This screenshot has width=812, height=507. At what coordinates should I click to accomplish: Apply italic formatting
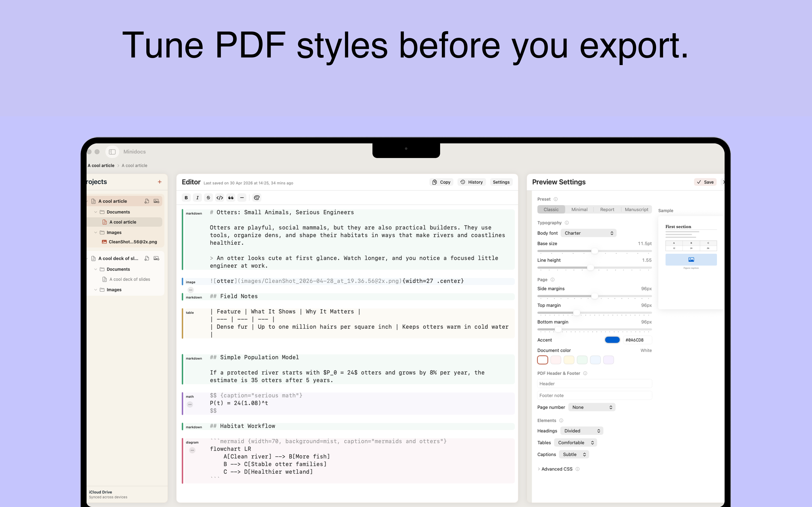197,197
